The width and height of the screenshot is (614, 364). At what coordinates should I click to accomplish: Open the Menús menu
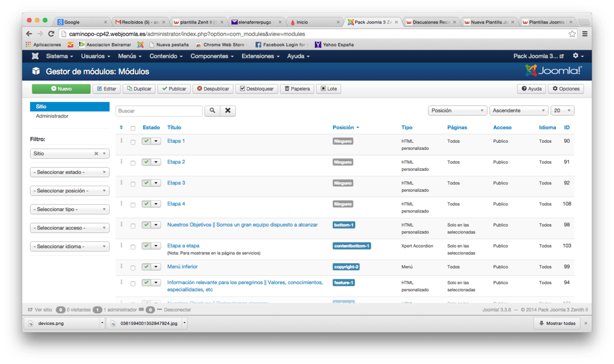pyautogui.click(x=129, y=56)
